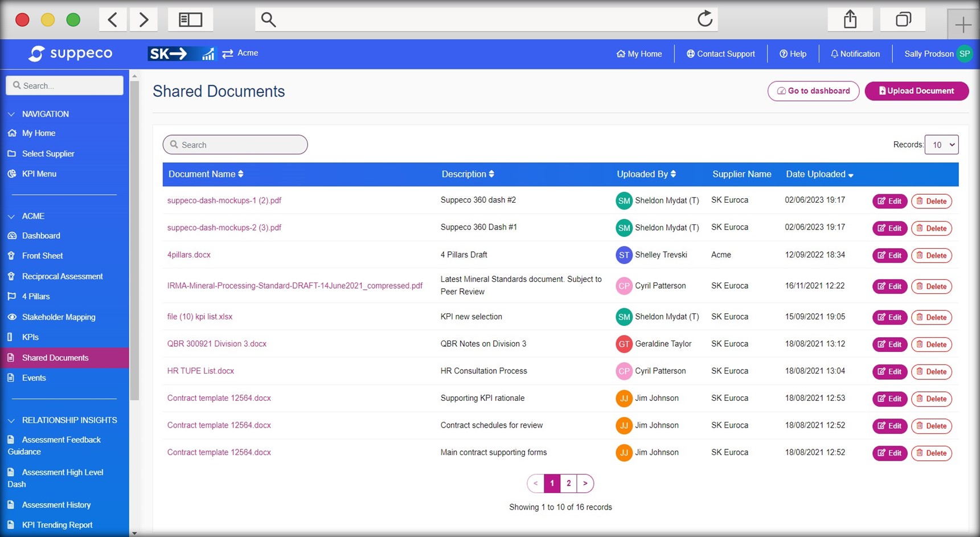This screenshot has height=537, width=980.
Task: Open 4pillars.docx document
Action: pos(189,255)
